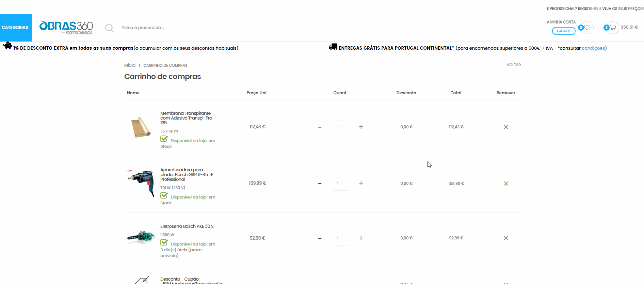Open Membrana Transpirante com Adesivo product name
The height and width of the screenshot is (284, 644).
pyautogui.click(x=186, y=118)
